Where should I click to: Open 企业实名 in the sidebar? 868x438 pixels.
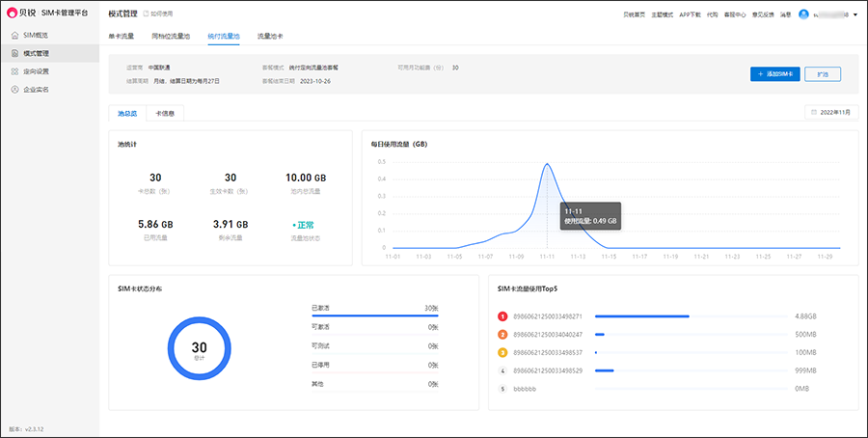coord(49,89)
